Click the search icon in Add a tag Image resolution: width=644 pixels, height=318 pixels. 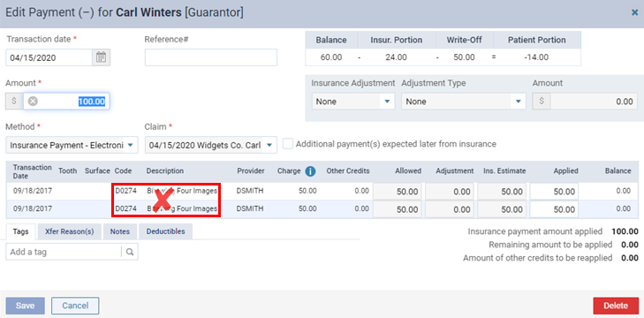pos(130,252)
